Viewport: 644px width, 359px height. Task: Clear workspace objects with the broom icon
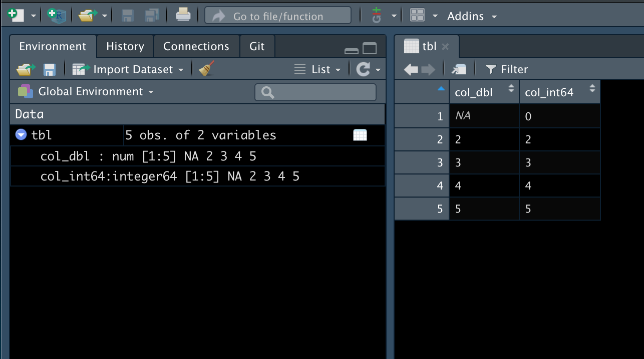click(206, 69)
